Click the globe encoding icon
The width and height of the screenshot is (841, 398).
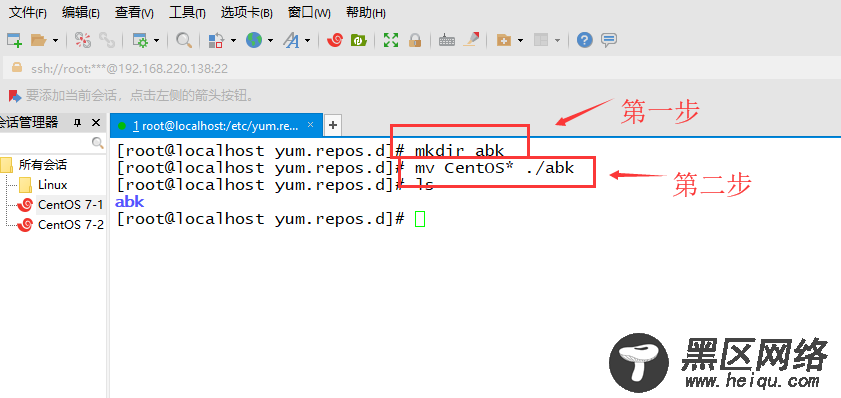click(x=254, y=40)
